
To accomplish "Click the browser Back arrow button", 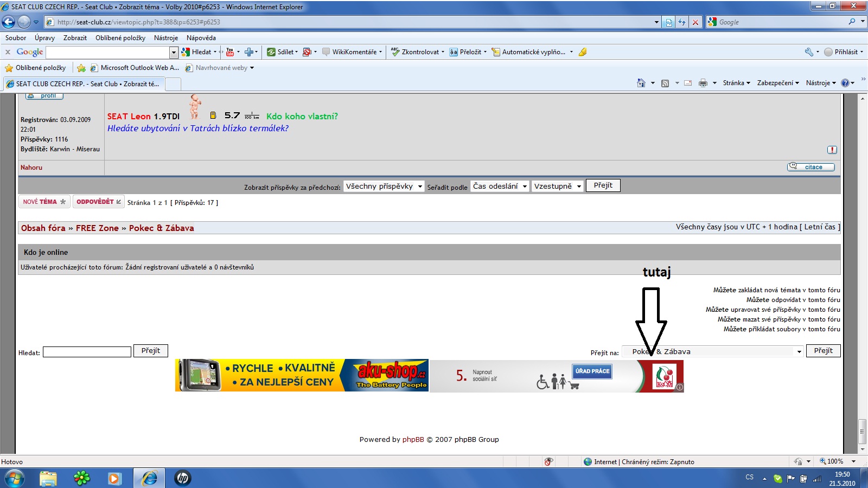I will pyautogui.click(x=9, y=22).
